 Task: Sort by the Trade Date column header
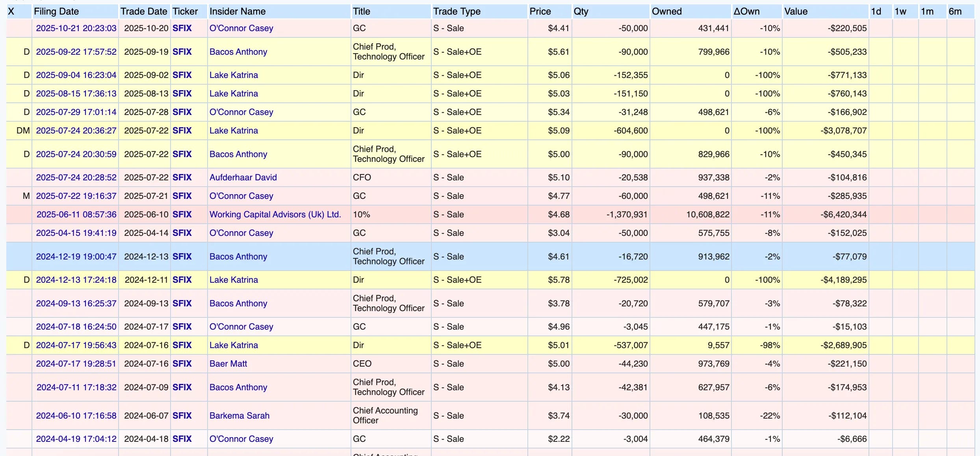(144, 11)
